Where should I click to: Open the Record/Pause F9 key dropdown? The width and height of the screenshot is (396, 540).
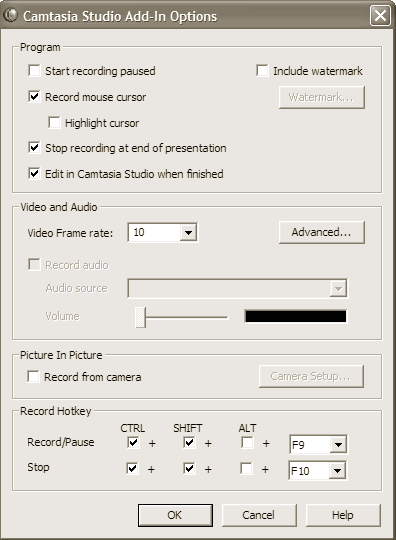pos(338,445)
